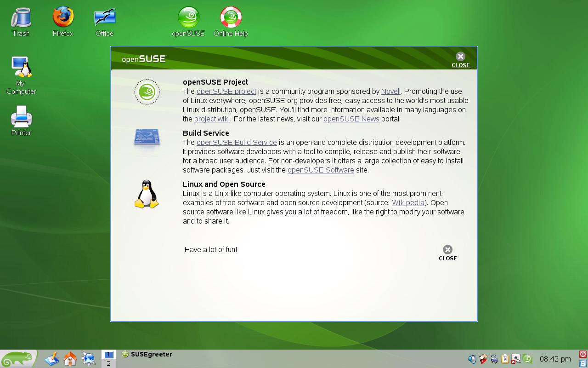This screenshot has width=588, height=368.
Task: Open the 'openSUSE Build Service' link
Action: (x=237, y=143)
